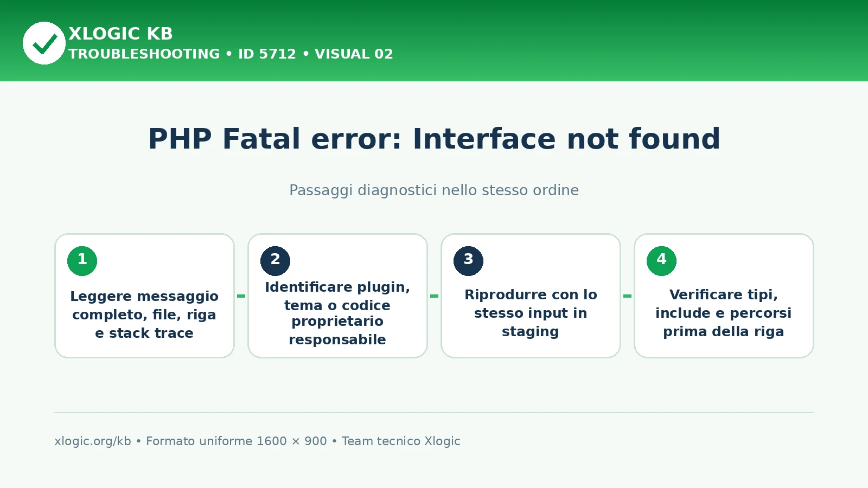Click the xlogic.org/kb footer line
The width and height of the screenshot is (868, 488).
pos(257,441)
